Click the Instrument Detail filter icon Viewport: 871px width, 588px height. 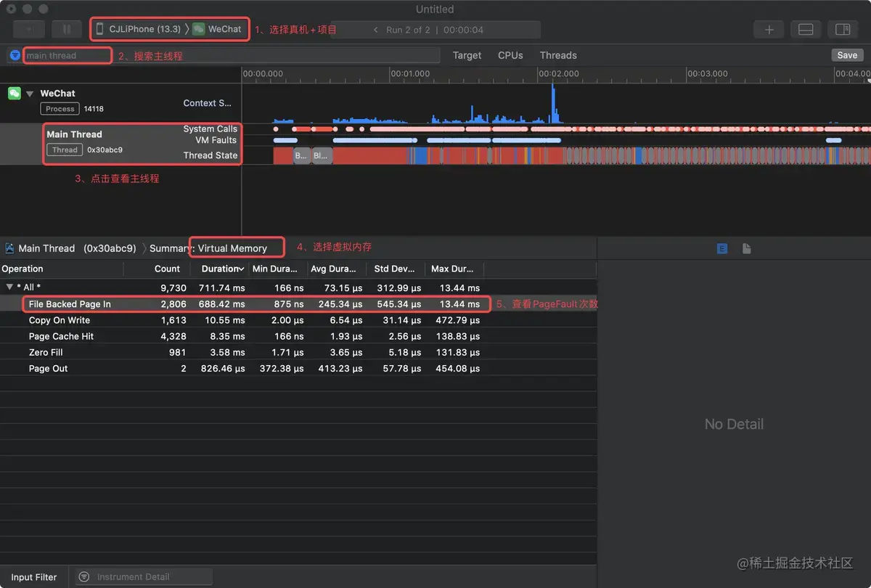[84, 576]
